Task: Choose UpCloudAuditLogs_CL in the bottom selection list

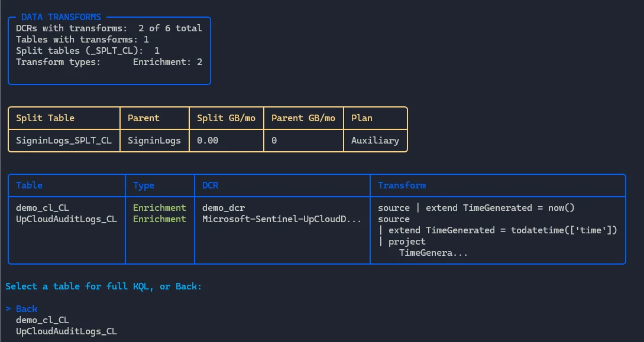Action: click(66, 331)
